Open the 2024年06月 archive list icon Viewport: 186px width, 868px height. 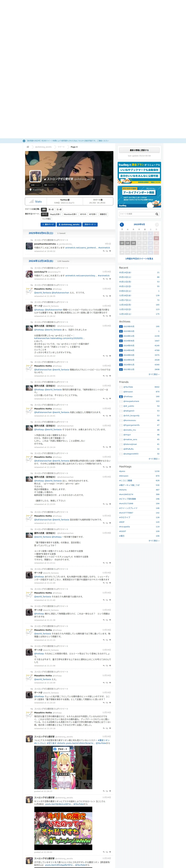(x=121, y=341)
